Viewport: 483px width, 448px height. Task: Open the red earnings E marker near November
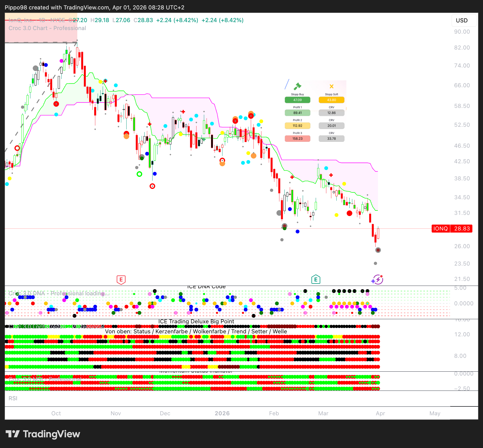point(121,279)
